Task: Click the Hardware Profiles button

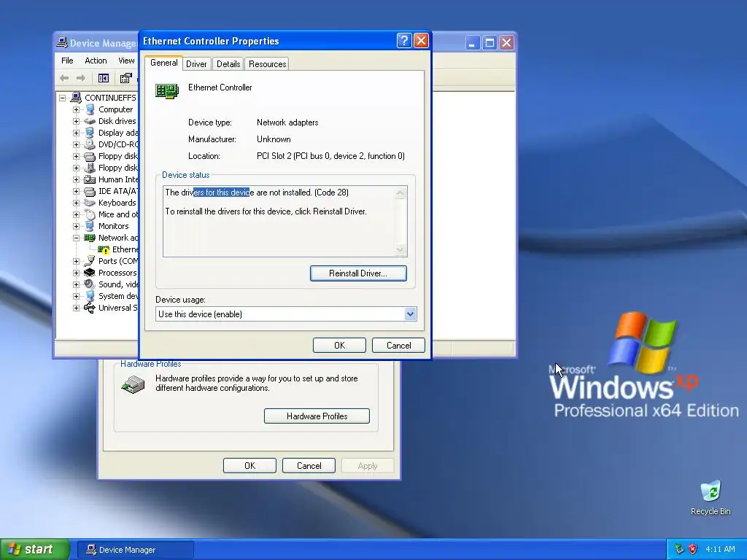Action: (317, 416)
